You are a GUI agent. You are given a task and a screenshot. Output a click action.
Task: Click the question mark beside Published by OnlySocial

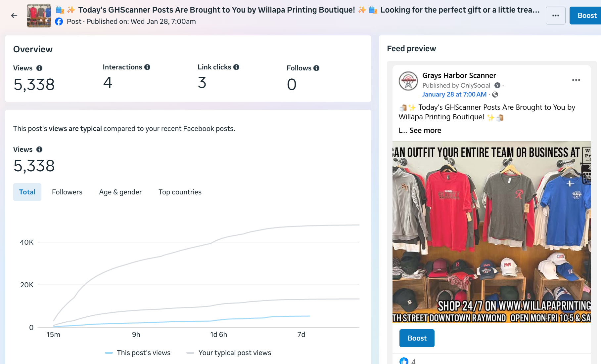[497, 85]
